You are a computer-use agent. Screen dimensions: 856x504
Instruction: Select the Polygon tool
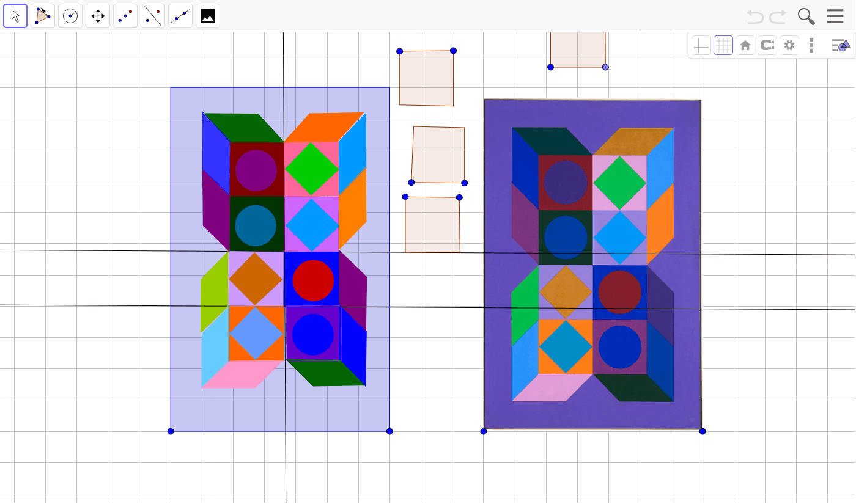43,16
